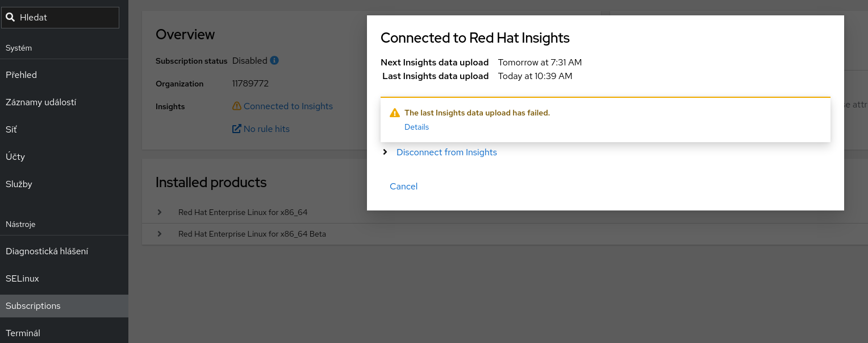The image size is (868, 343).
Task: Open the Přehled sidebar page
Action: (x=22, y=75)
